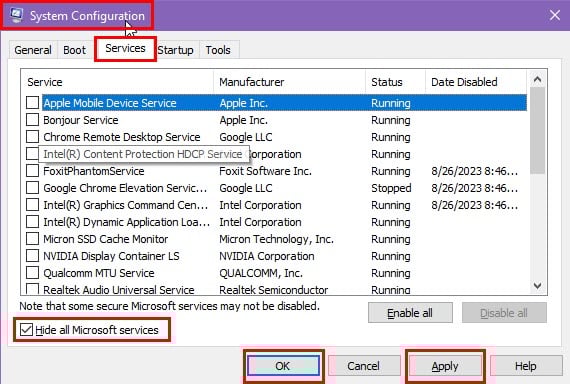The image size is (570, 384).
Task: Sort by the Date Disabled column header
Action: (x=476, y=82)
